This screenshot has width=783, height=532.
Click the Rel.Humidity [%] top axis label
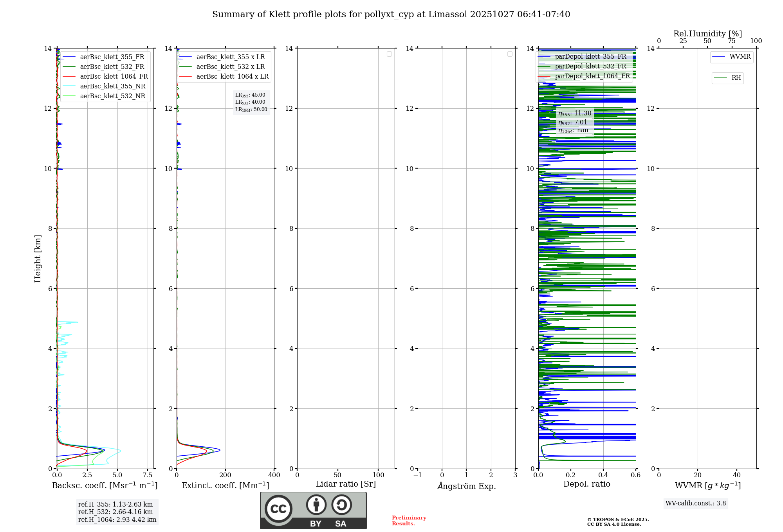tap(707, 34)
